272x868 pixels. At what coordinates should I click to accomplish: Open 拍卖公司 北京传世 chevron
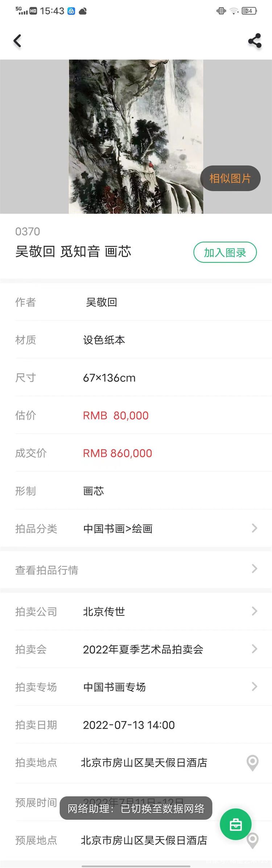click(254, 611)
